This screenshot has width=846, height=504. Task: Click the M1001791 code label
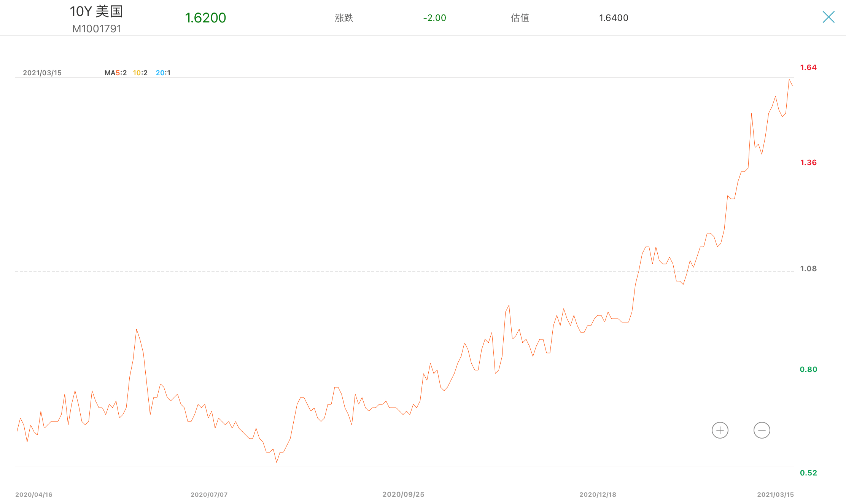point(97,29)
